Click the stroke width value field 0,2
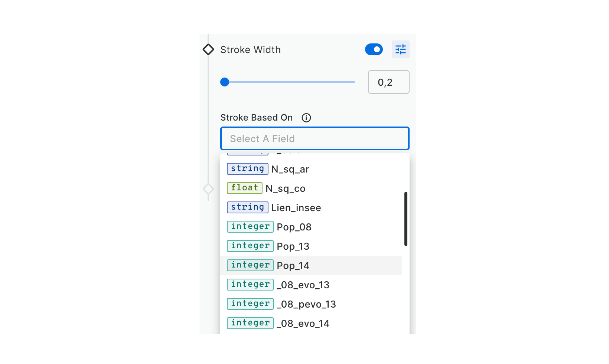Viewport: 609px width, 364px height. point(388,82)
